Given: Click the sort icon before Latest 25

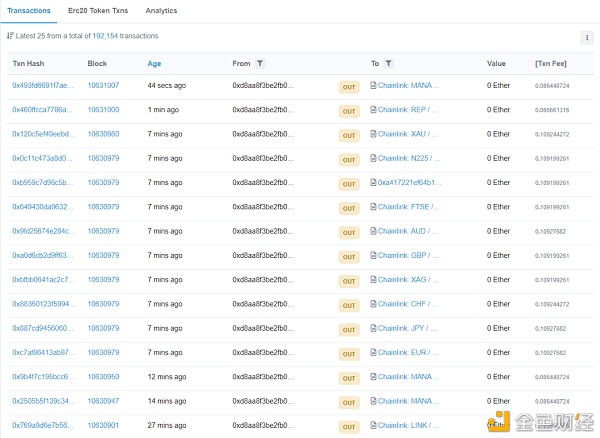Looking at the screenshot, I should 10,36.
